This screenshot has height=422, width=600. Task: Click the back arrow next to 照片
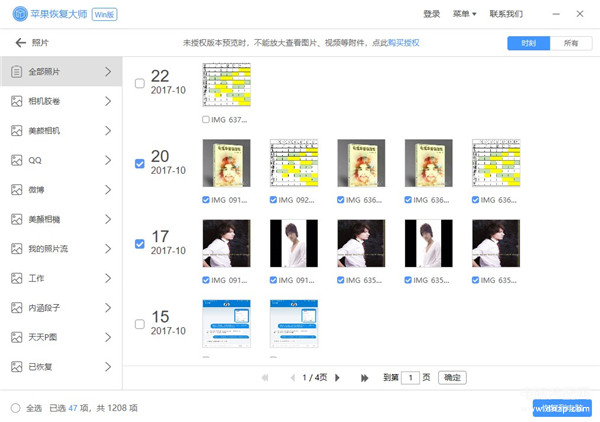point(20,43)
